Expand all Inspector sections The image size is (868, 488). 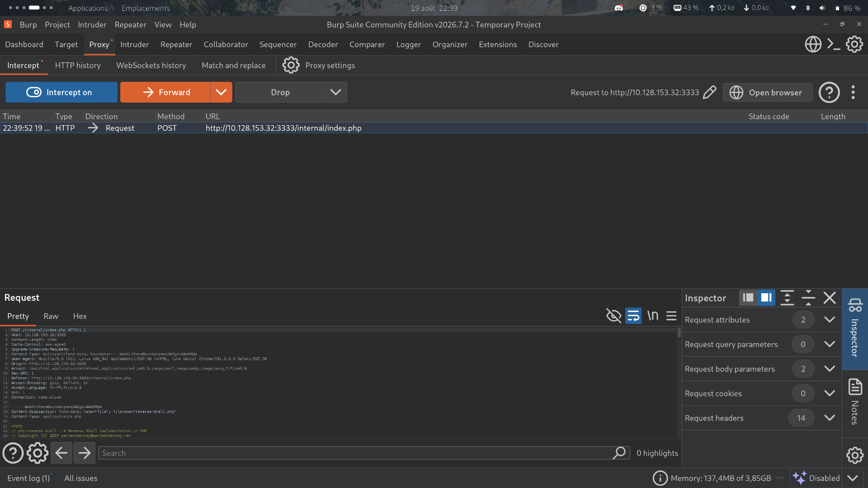point(787,298)
